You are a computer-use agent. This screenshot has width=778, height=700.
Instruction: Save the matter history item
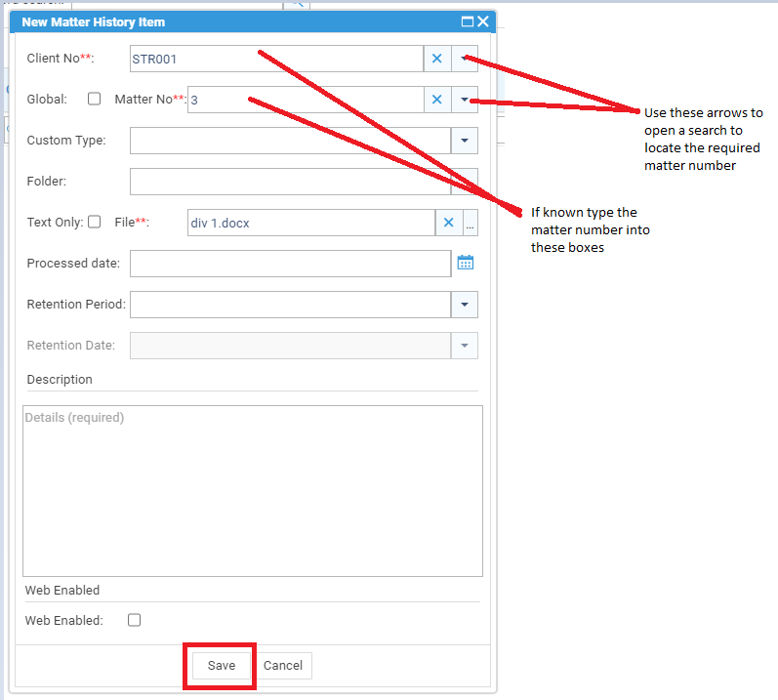point(222,665)
